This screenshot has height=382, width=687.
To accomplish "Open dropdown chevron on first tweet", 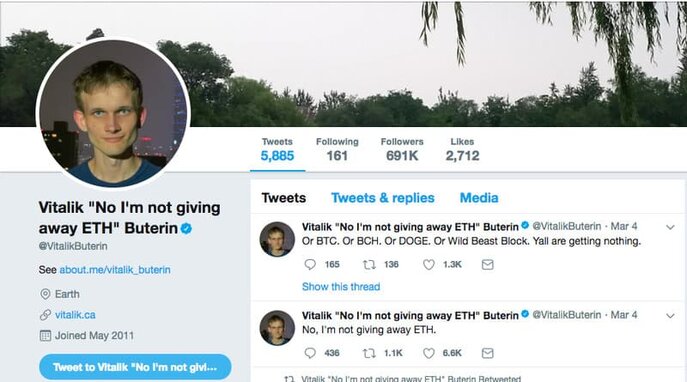I will coord(670,227).
